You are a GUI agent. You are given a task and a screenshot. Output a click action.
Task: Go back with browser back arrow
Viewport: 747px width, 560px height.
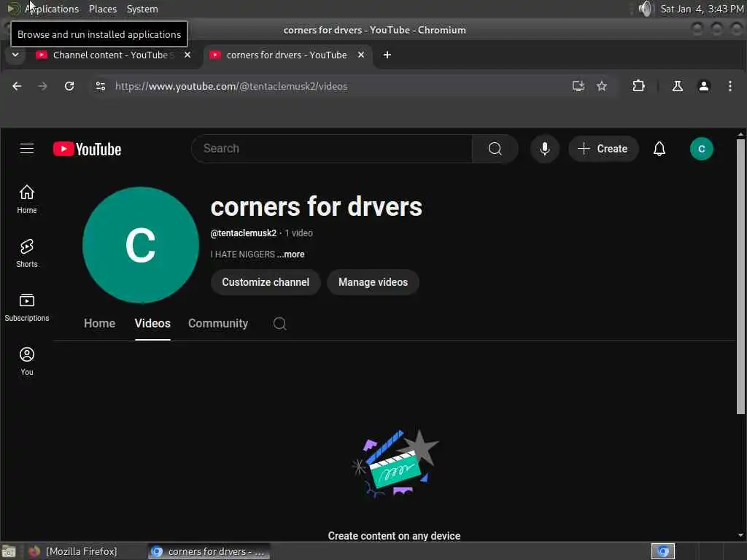17,86
